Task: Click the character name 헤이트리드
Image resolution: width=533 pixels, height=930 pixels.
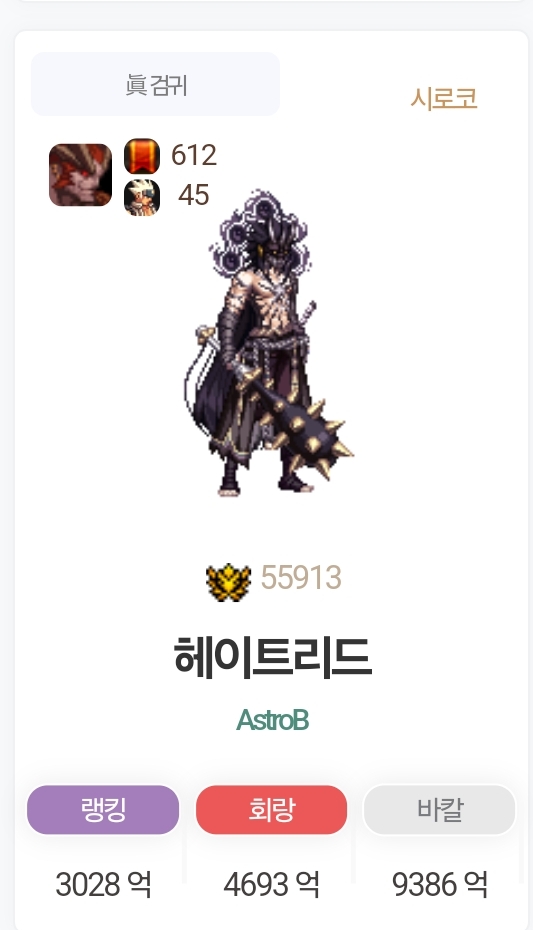Action: tap(273, 657)
